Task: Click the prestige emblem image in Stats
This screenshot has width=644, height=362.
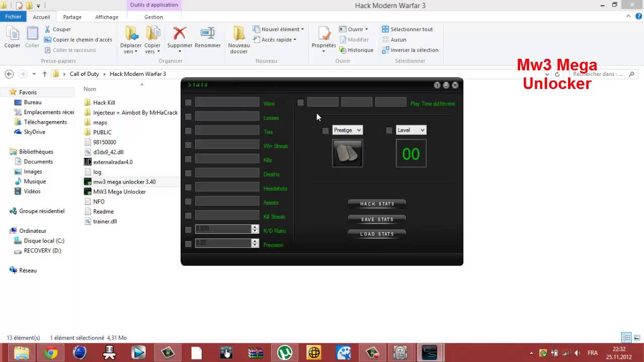Action: click(347, 153)
